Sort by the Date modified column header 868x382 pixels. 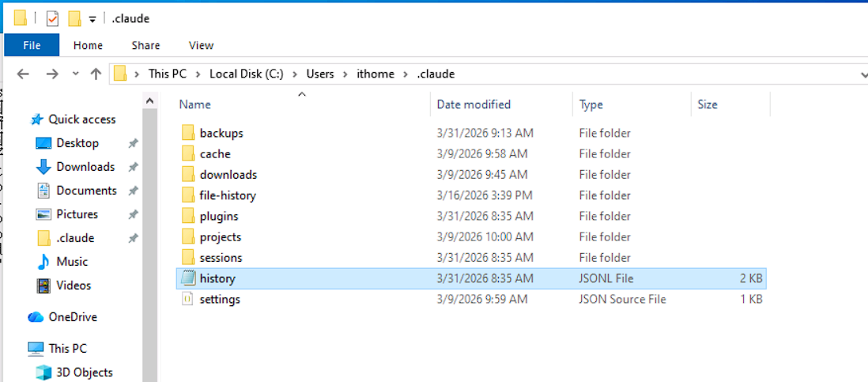tap(501, 104)
